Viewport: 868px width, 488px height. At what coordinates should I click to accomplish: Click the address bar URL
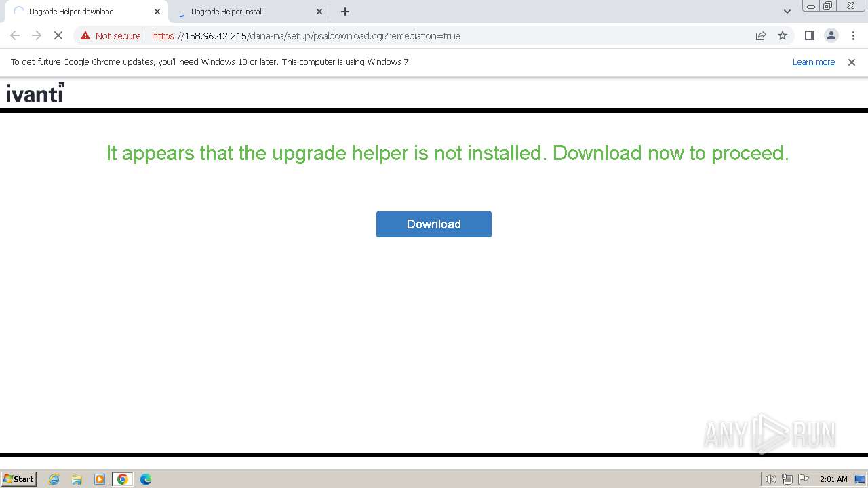pos(306,36)
